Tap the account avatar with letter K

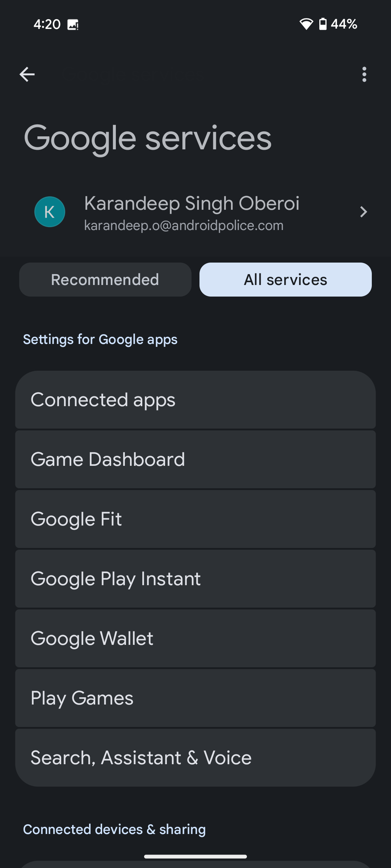[x=50, y=212]
